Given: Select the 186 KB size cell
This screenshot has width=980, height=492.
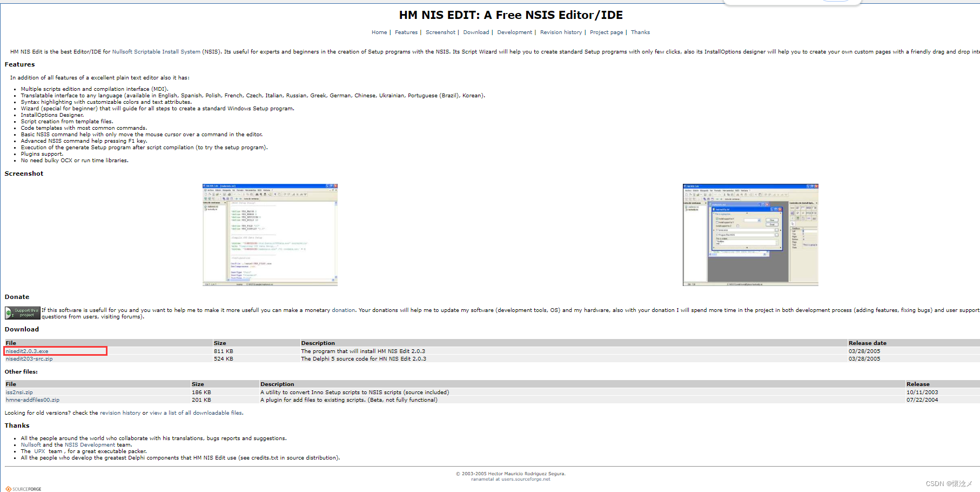Looking at the screenshot, I should (201, 393).
